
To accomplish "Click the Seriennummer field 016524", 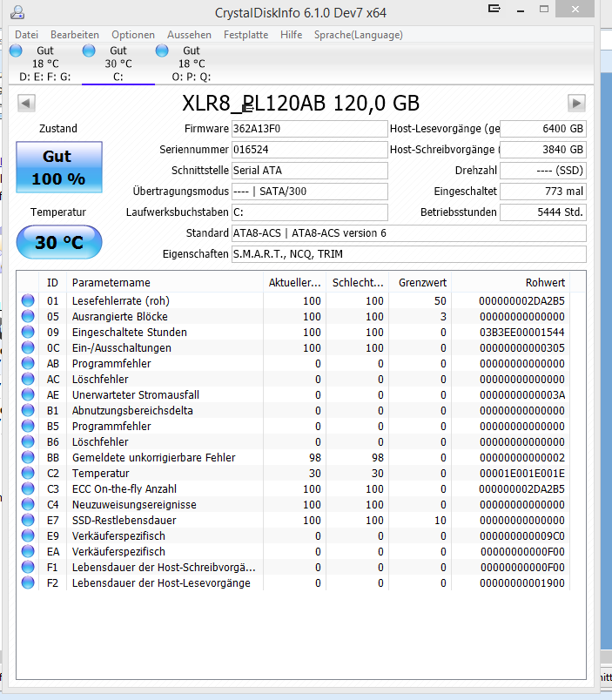I will (309, 150).
